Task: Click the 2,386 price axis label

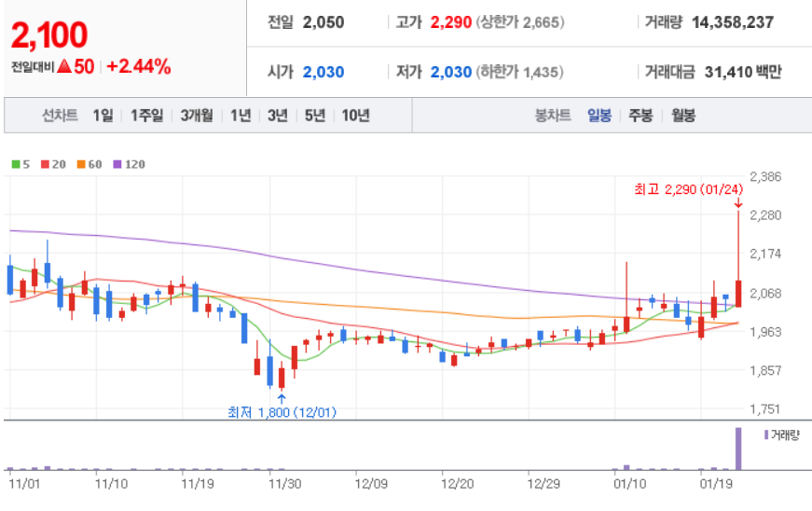Action: coord(765,176)
